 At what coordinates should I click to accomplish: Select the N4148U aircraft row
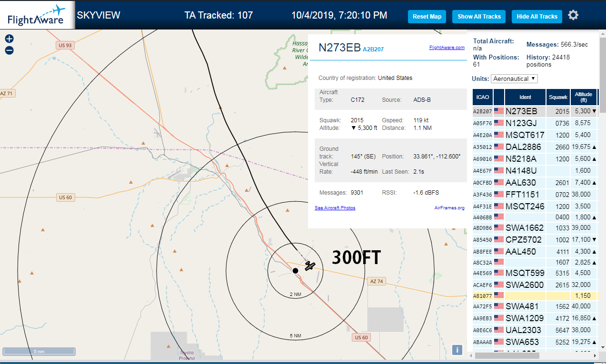click(535, 170)
